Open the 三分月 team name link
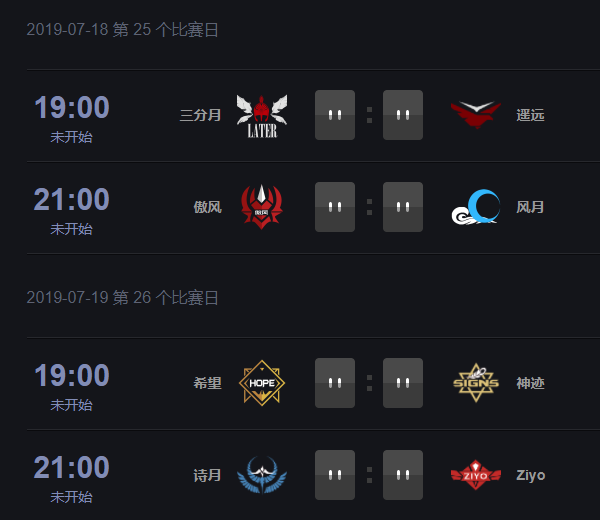This screenshot has width=600, height=520. pos(201,115)
